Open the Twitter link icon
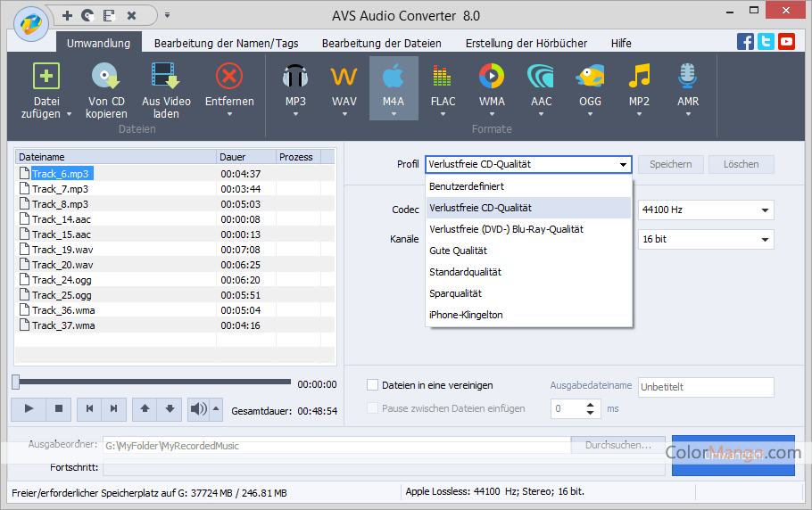Screen dimensions: 812x510 pos(766,41)
